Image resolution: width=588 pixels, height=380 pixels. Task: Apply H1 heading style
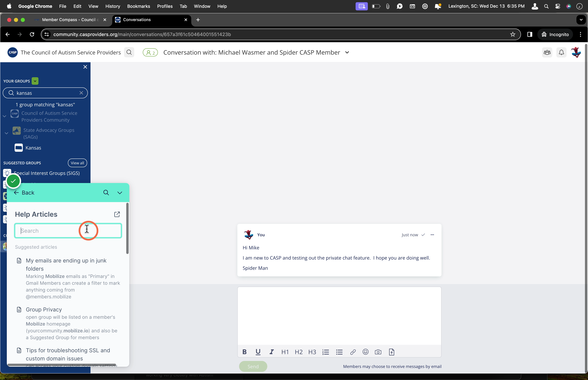[285, 352]
